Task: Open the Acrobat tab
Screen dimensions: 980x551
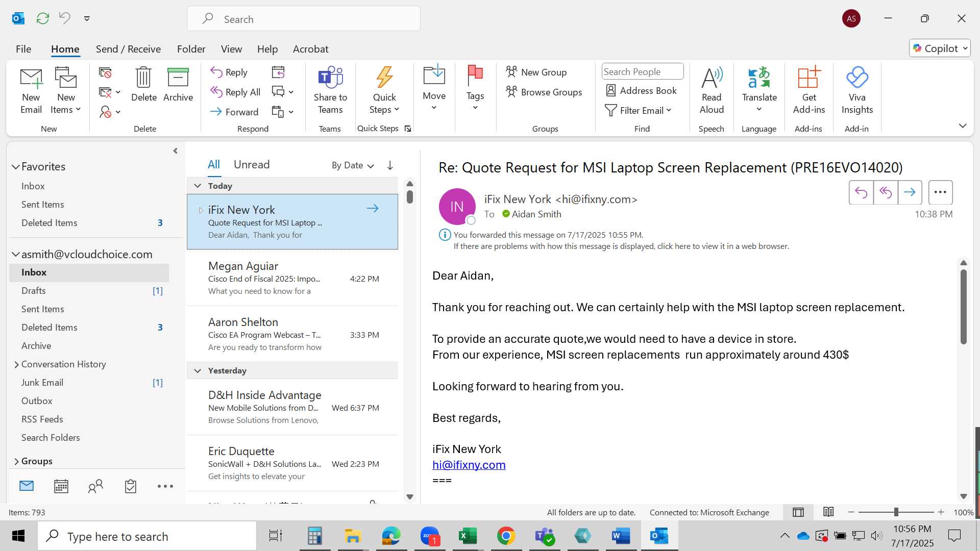Action: point(310,49)
